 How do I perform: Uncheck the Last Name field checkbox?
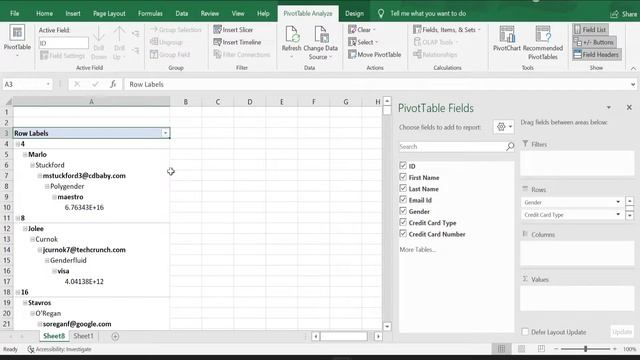[x=403, y=188]
